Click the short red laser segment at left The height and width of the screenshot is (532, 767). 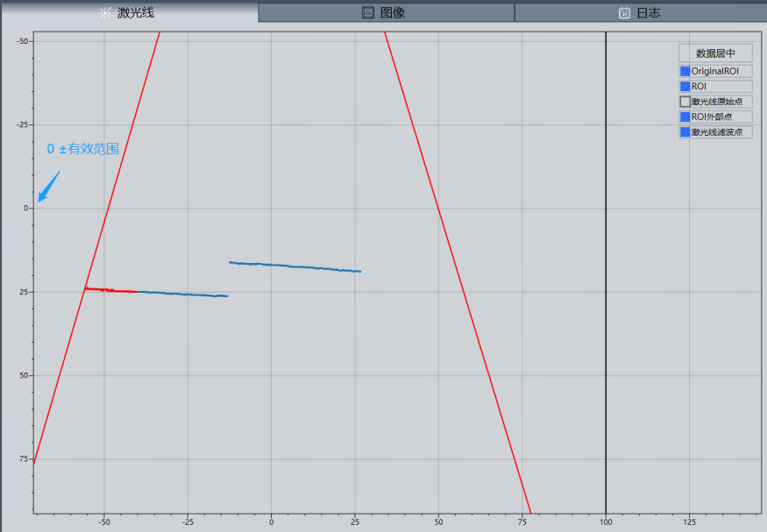[110, 289]
